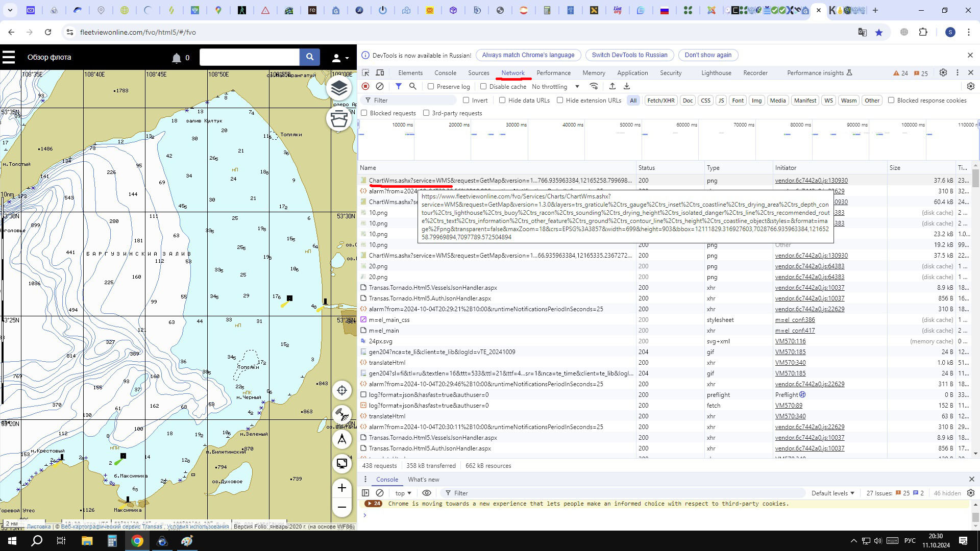Expand the Default levels dropdown
Viewport: 980px width, 551px height.
click(832, 493)
